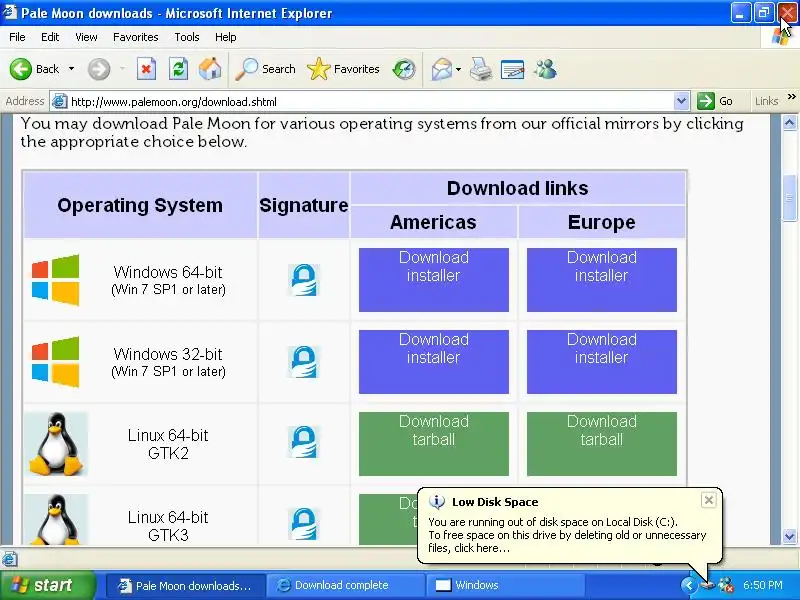Switch to Windows taskbar button
The image size is (800, 600).
click(506, 585)
